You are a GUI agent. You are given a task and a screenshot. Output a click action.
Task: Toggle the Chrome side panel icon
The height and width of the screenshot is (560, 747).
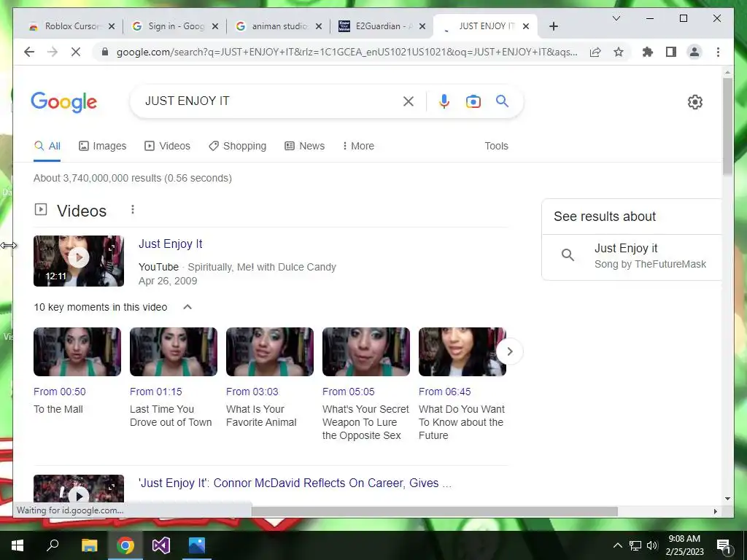(671, 52)
